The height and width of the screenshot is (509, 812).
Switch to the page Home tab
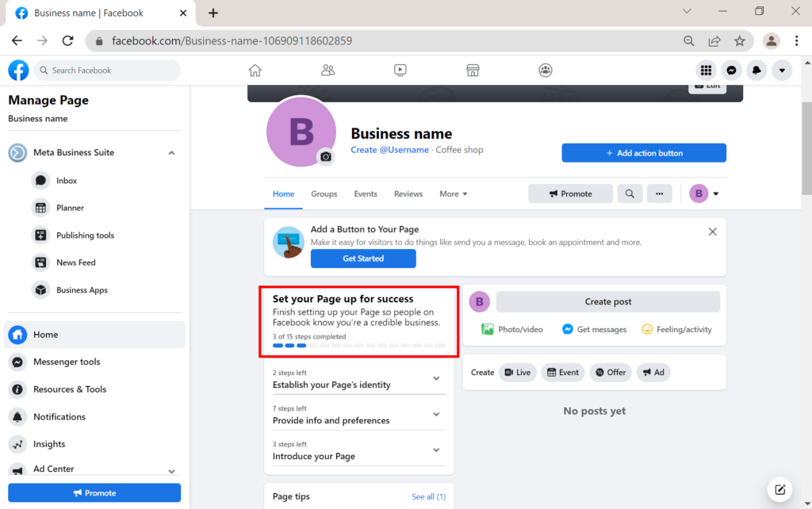pos(283,193)
